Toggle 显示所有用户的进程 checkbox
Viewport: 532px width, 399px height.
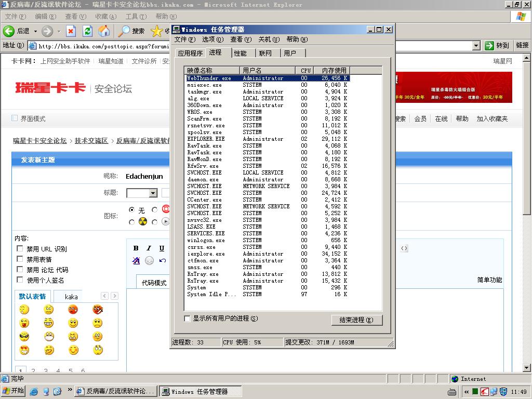[x=188, y=318]
